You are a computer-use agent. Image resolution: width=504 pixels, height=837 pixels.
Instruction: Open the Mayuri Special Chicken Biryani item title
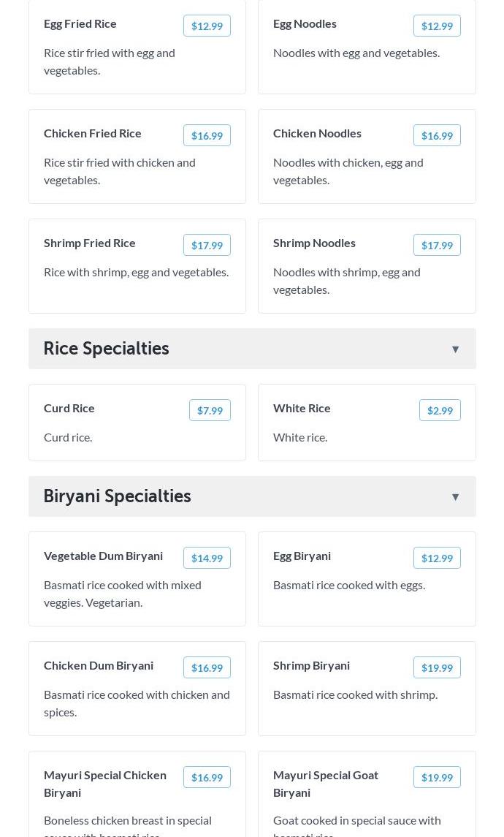coord(105,783)
